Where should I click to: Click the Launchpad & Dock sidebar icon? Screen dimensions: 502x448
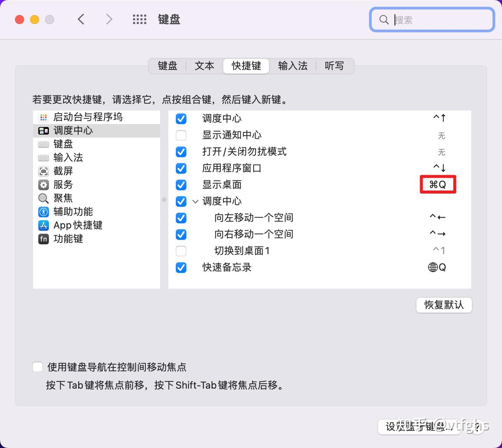44,117
